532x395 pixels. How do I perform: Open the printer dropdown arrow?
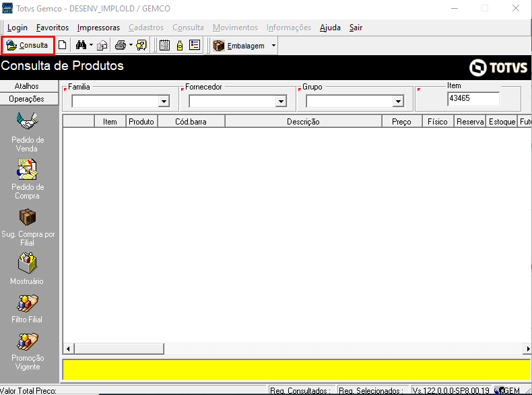(x=131, y=45)
